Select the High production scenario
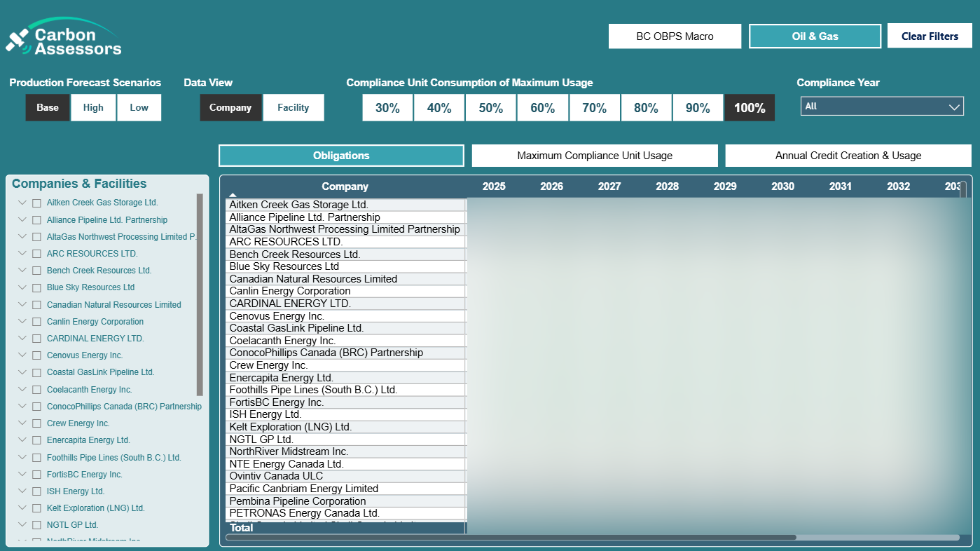This screenshot has height=551, width=980. 93,108
